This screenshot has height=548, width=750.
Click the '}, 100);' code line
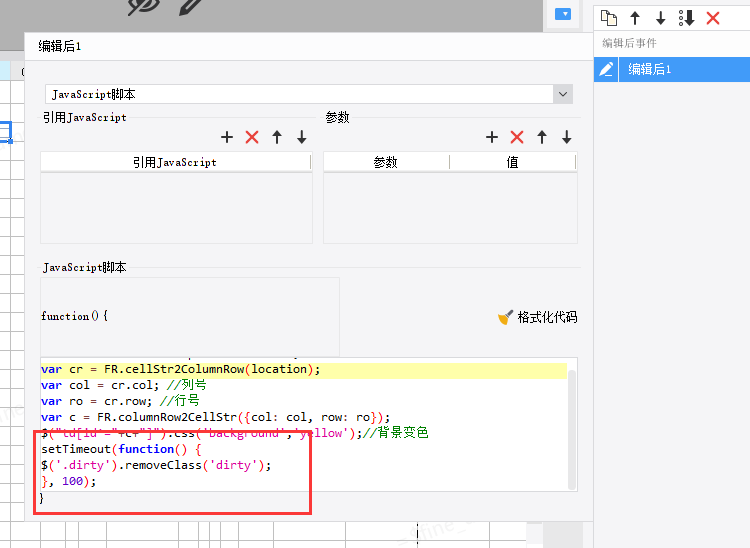pos(68,482)
